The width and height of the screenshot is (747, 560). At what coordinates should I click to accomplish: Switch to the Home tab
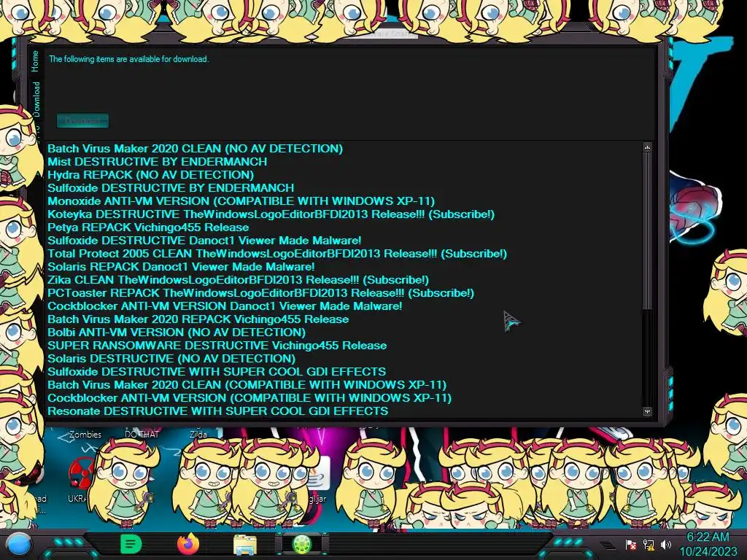[35, 61]
